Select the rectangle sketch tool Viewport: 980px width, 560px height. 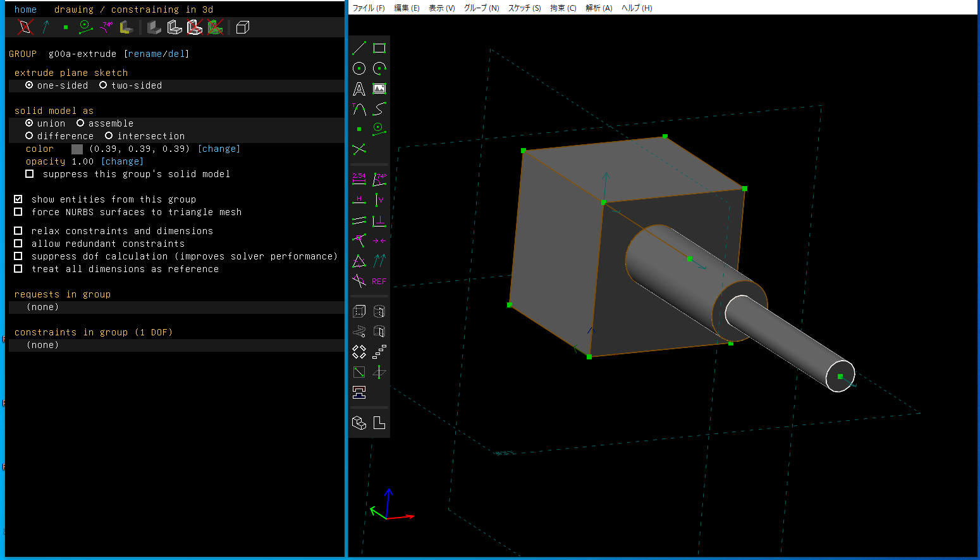click(379, 48)
